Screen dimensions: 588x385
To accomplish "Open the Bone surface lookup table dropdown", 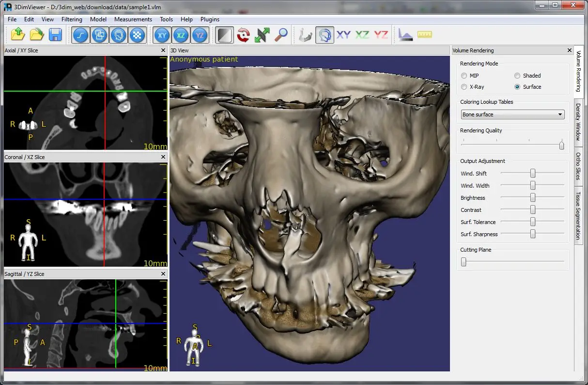I will click(512, 114).
